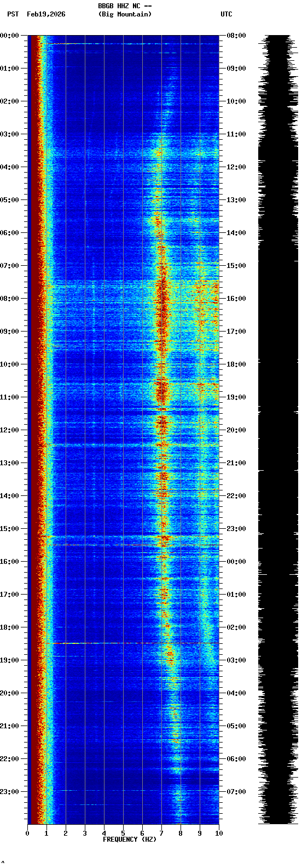Click the 5 frequency axis tick label

point(123,833)
